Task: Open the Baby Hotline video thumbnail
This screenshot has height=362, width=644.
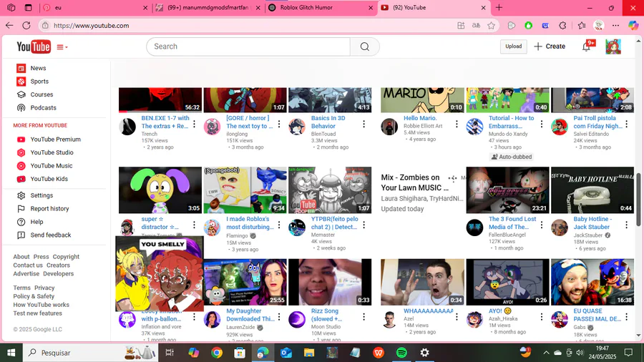Action: (592, 190)
